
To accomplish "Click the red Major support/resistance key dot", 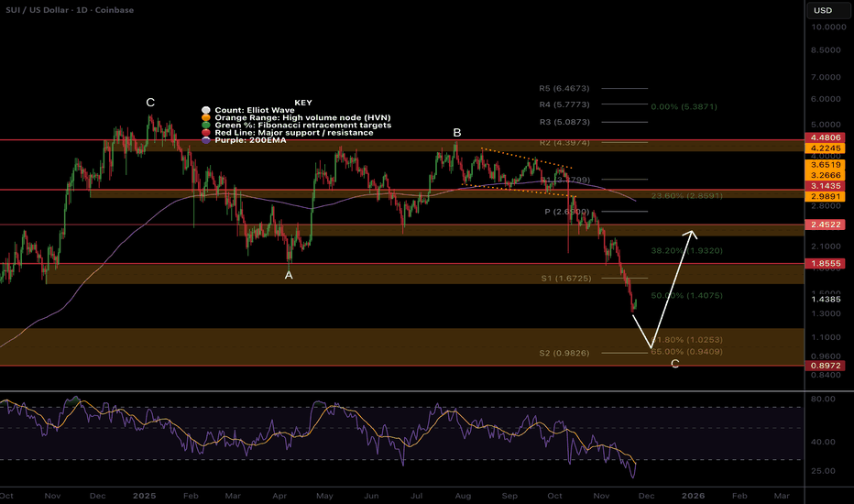I will tap(203, 134).
